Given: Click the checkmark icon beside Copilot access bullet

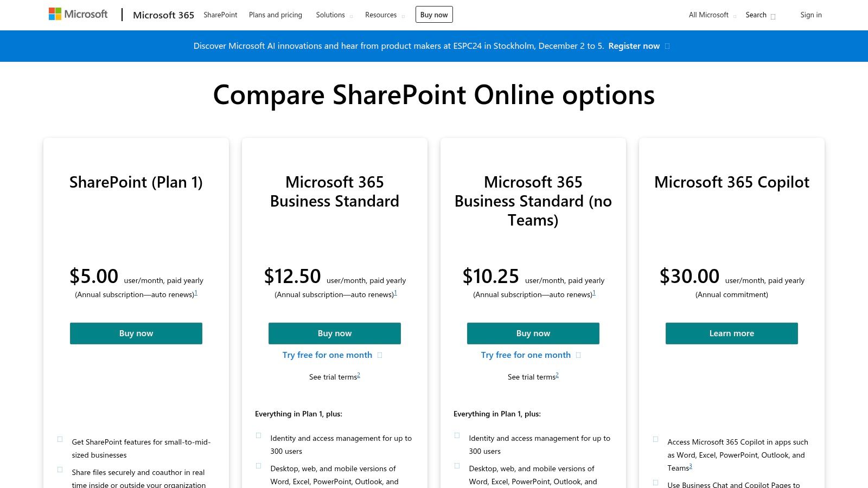Looking at the screenshot, I should click(656, 439).
